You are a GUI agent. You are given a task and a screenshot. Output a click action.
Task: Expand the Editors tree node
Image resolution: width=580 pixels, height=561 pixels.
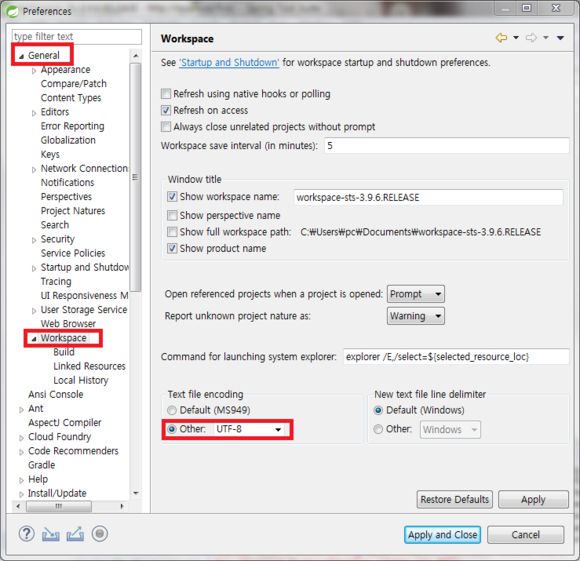click(34, 113)
